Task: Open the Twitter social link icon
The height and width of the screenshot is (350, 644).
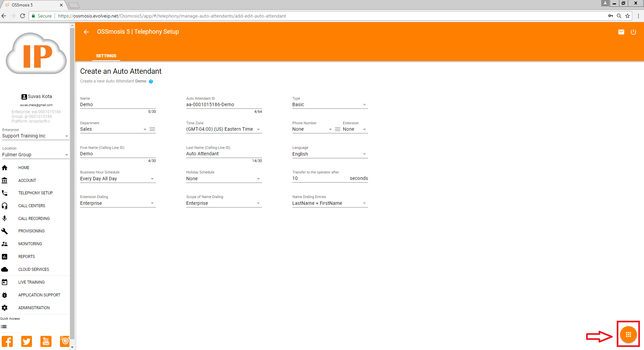Action: click(x=27, y=341)
